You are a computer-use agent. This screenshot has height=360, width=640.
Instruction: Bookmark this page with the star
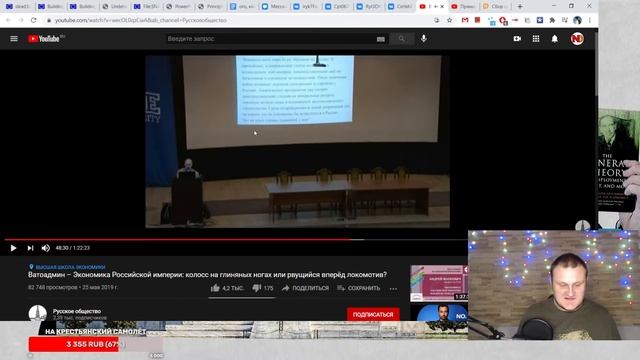(x=449, y=20)
